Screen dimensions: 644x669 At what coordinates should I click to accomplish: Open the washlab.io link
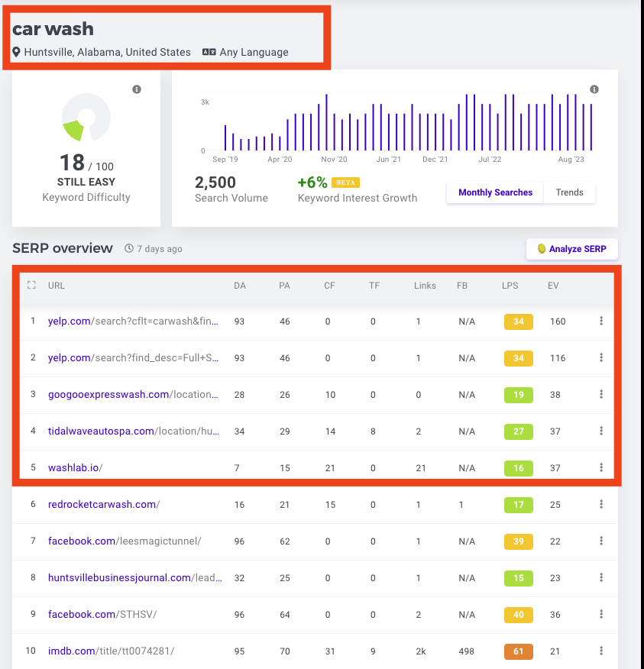coord(75,468)
